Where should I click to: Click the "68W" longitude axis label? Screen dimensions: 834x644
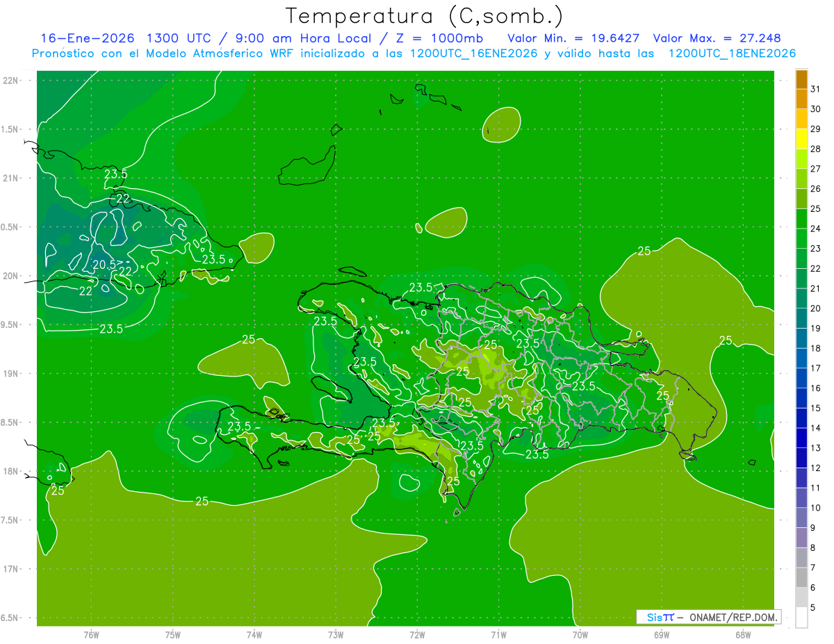coord(743,634)
